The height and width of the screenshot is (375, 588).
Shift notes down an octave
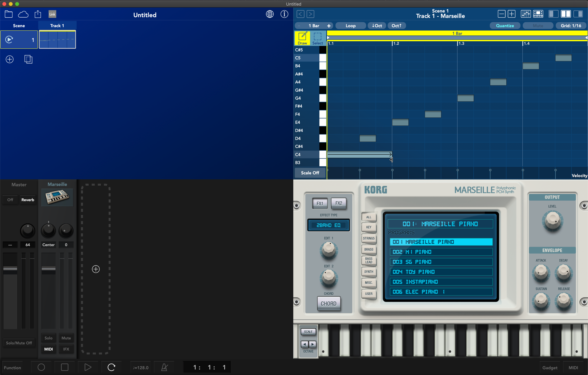tap(377, 26)
